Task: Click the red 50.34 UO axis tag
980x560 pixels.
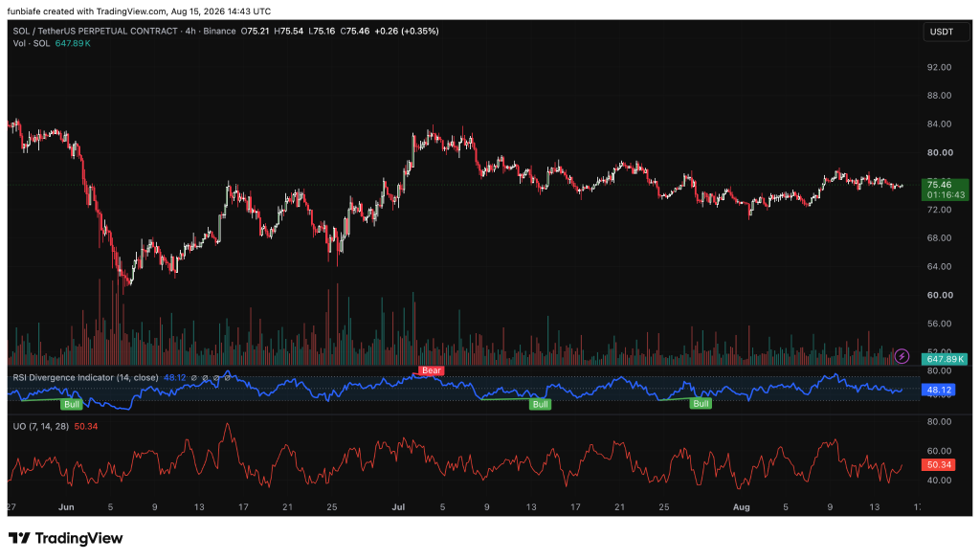Action: click(939, 465)
